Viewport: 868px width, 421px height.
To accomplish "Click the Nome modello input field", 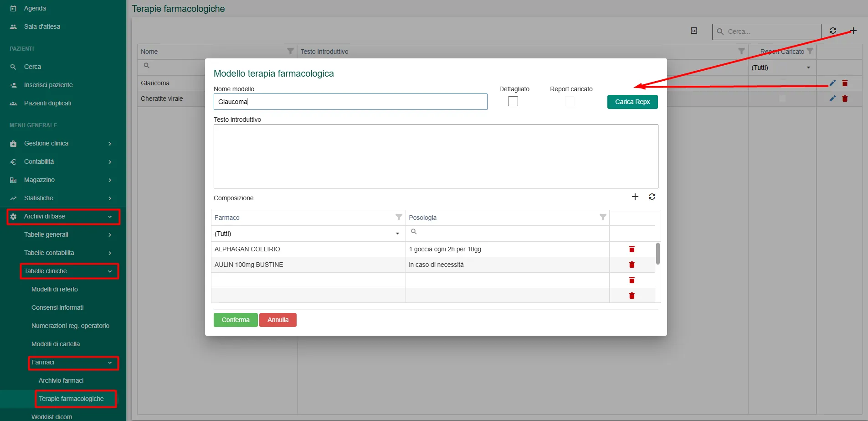I will tap(350, 102).
